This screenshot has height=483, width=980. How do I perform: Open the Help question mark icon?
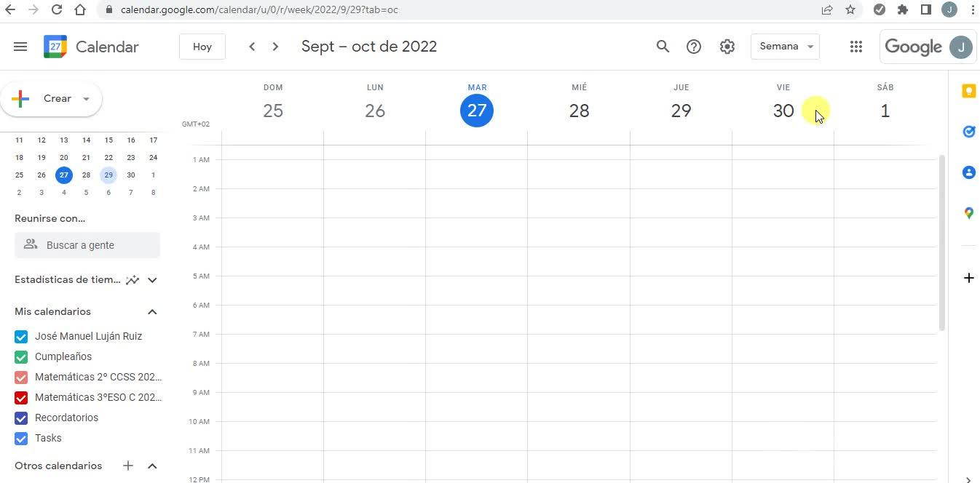pos(694,47)
